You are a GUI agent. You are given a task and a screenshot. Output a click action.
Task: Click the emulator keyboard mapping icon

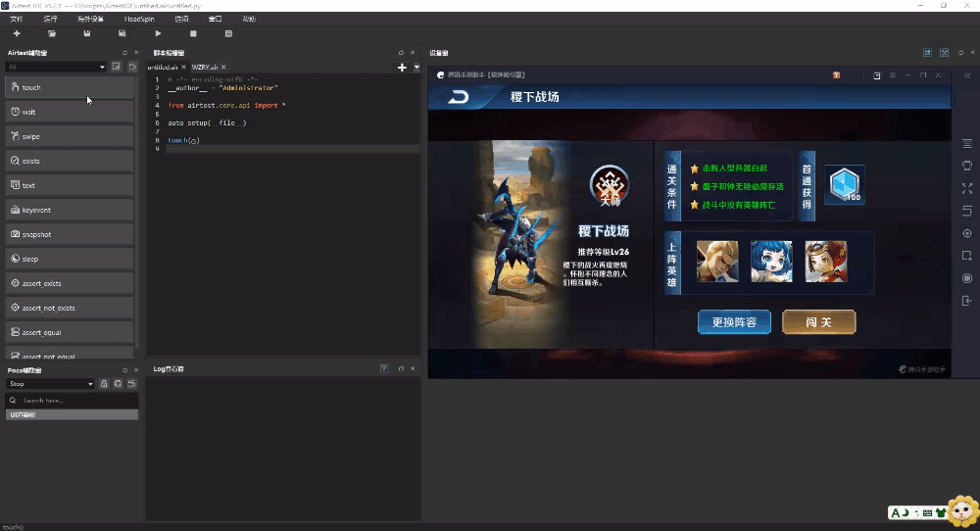point(967,144)
